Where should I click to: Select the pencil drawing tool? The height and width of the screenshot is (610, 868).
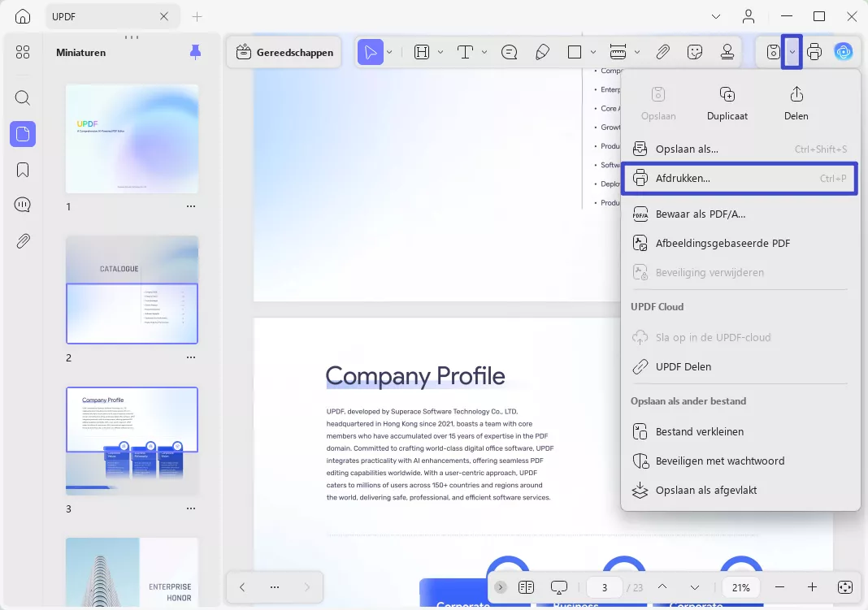(x=543, y=53)
